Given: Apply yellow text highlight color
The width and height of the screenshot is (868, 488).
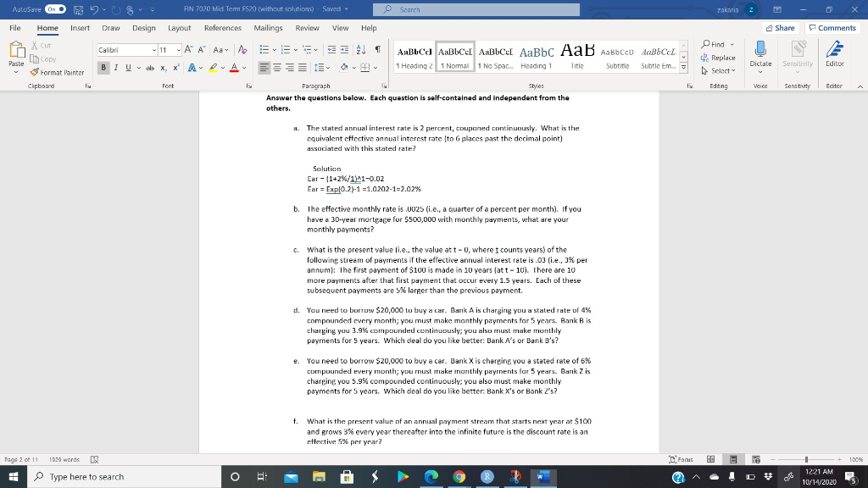Looking at the screenshot, I should pyautogui.click(x=213, y=68).
